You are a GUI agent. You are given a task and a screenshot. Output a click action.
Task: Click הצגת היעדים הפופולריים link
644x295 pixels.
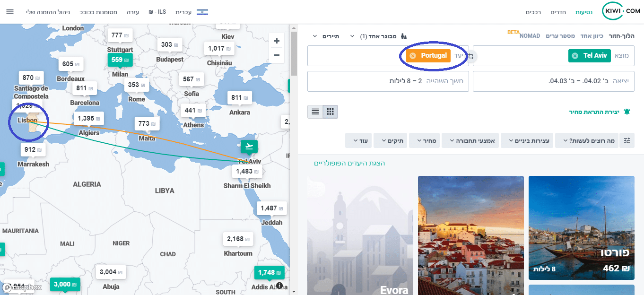click(349, 163)
